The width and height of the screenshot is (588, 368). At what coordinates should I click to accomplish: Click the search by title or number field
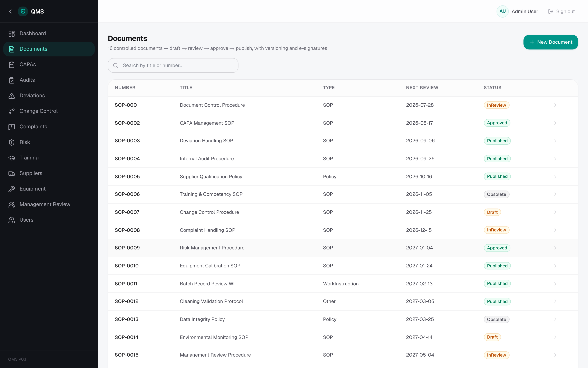coord(173,65)
